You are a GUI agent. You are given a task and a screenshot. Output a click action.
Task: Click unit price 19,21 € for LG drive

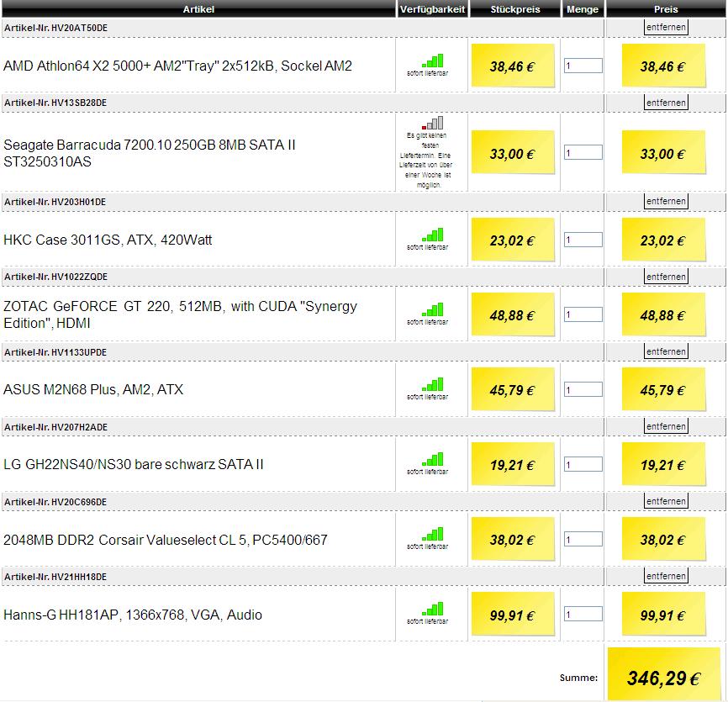[x=513, y=465]
